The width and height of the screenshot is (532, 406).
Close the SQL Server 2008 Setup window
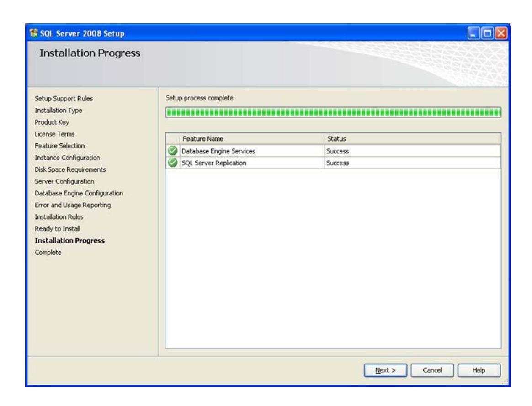501,33
